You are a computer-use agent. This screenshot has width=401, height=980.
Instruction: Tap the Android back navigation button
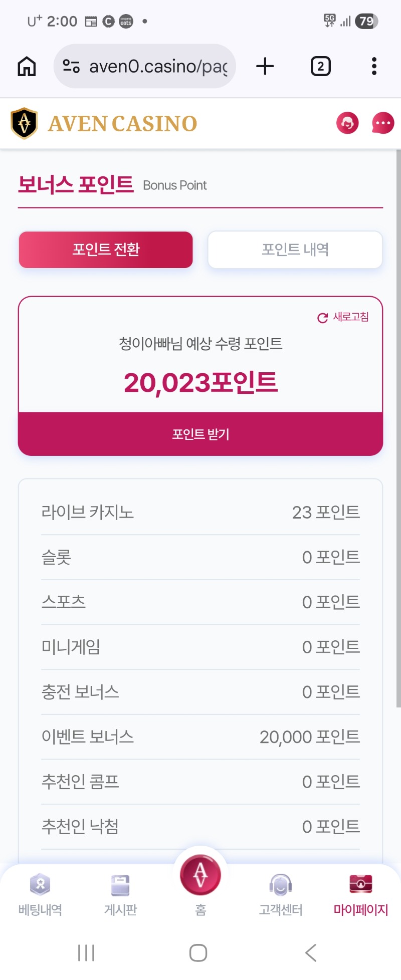pos(311,952)
